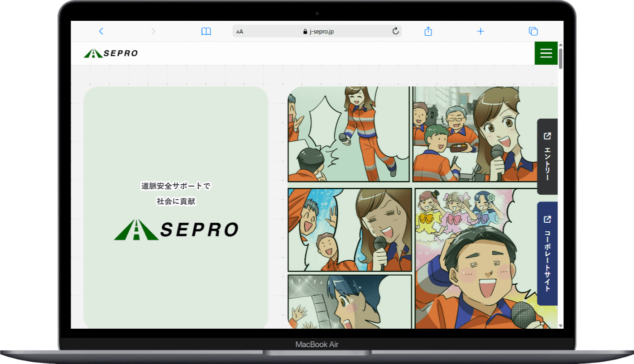
Task: Click the scrollbar up arrow
Action: coord(561,45)
